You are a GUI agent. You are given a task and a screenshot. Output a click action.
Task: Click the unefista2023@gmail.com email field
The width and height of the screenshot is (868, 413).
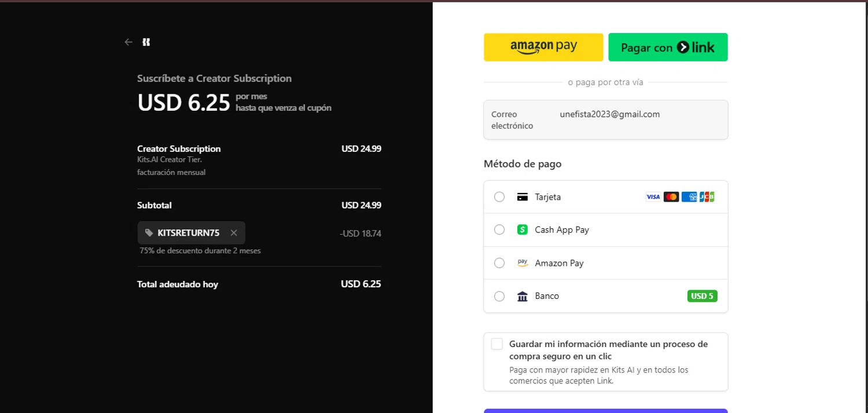pos(609,114)
